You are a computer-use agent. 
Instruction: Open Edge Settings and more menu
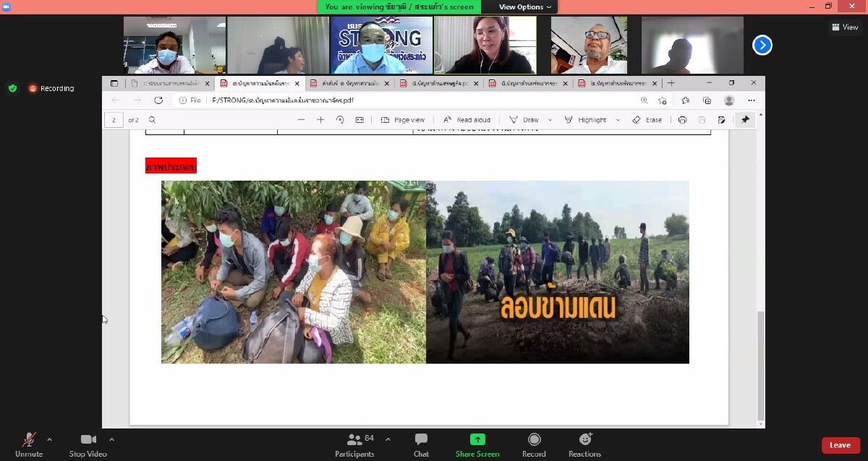point(752,100)
